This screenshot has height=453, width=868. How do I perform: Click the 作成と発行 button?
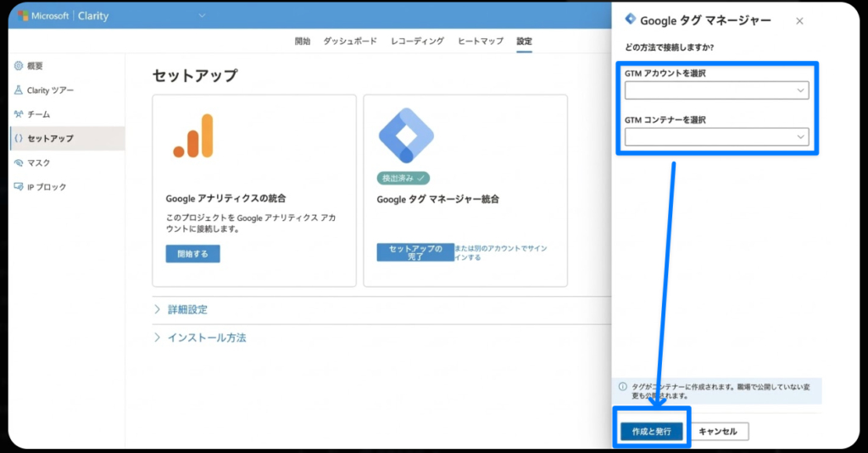pyautogui.click(x=651, y=432)
